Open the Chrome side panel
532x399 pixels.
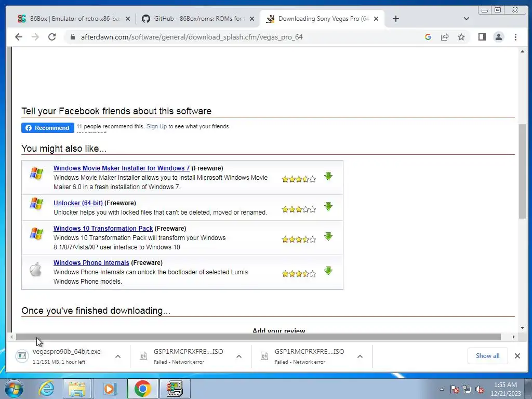point(482,37)
